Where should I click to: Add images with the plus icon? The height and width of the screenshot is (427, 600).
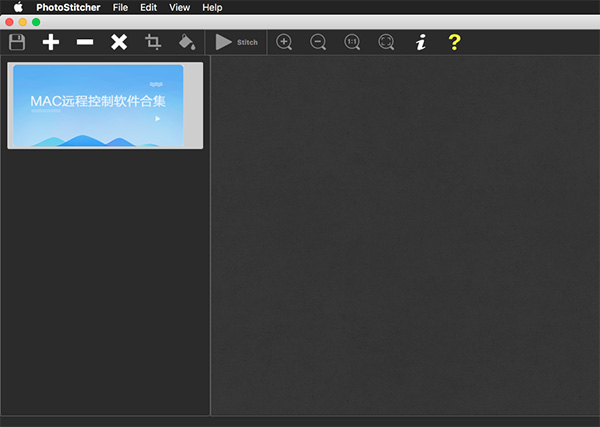51,42
